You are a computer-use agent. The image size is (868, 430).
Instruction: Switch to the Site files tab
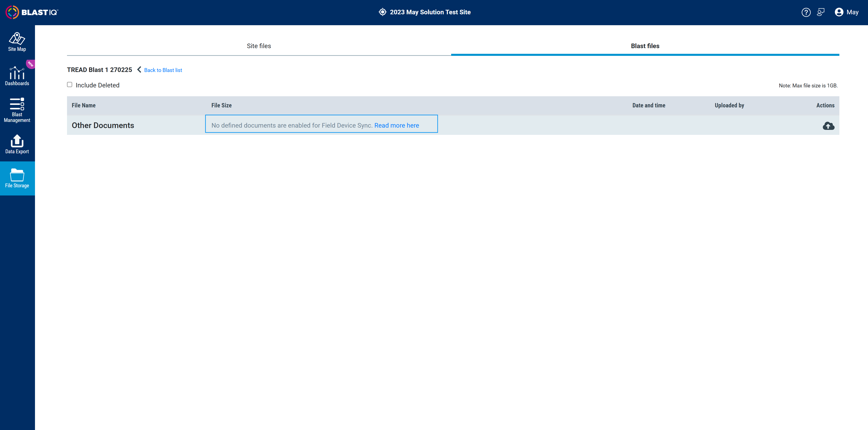259,46
